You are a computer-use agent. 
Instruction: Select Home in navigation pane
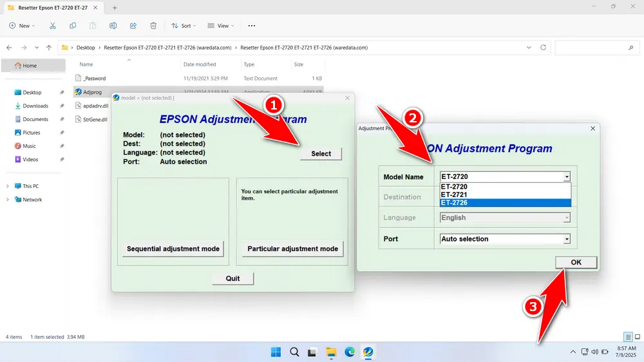[x=33, y=65]
